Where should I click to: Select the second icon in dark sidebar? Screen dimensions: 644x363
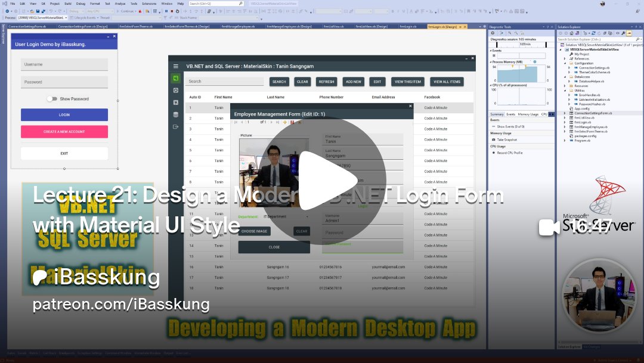pos(176,91)
